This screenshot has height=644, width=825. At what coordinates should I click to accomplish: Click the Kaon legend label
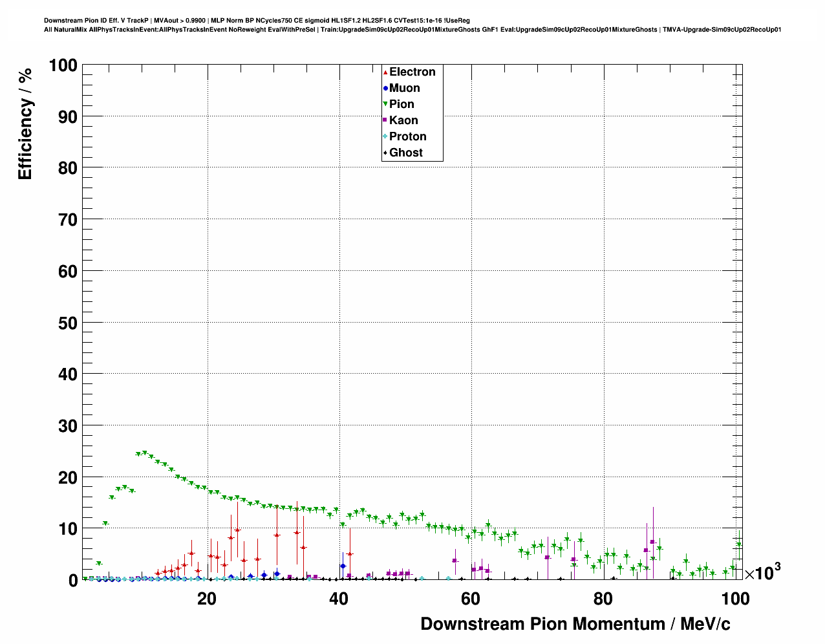click(403, 120)
